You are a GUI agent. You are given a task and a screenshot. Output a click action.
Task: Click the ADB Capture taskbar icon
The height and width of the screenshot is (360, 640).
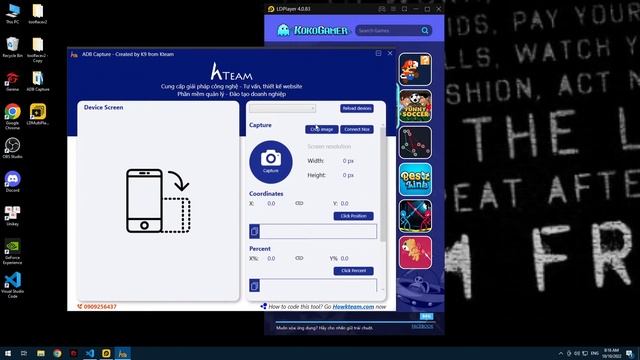[x=122, y=353]
